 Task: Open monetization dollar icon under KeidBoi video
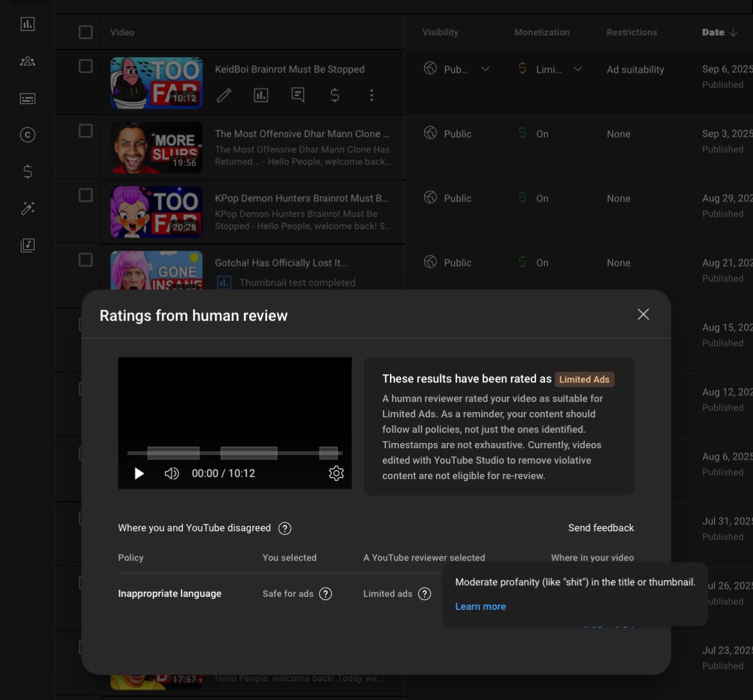(335, 95)
